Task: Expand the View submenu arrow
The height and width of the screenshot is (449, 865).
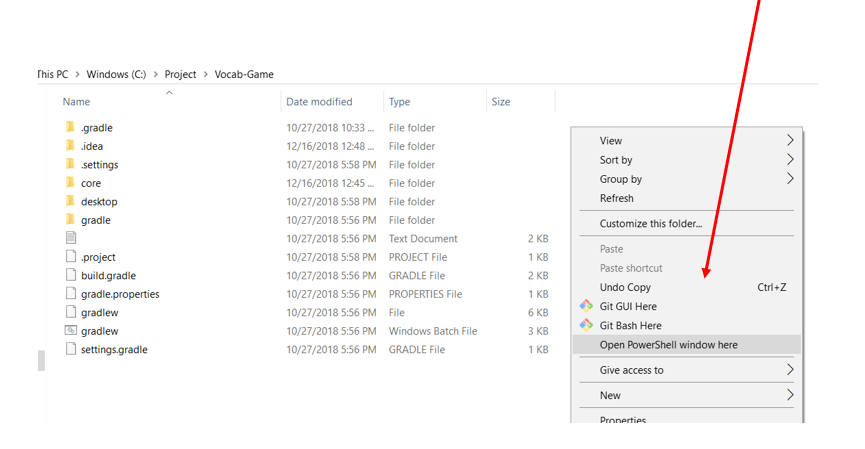Action: [790, 140]
